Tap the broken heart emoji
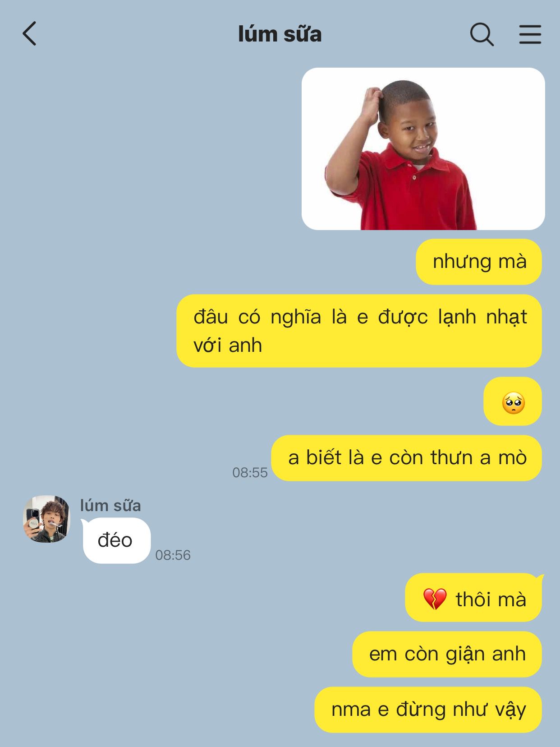This screenshot has height=747, width=560. point(435,599)
